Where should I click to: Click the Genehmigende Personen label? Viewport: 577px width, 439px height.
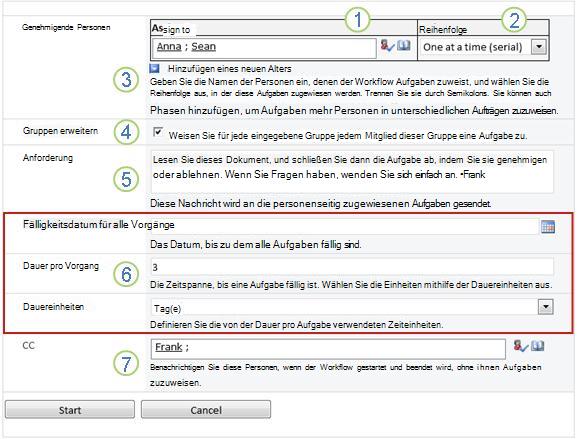(66, 27)
